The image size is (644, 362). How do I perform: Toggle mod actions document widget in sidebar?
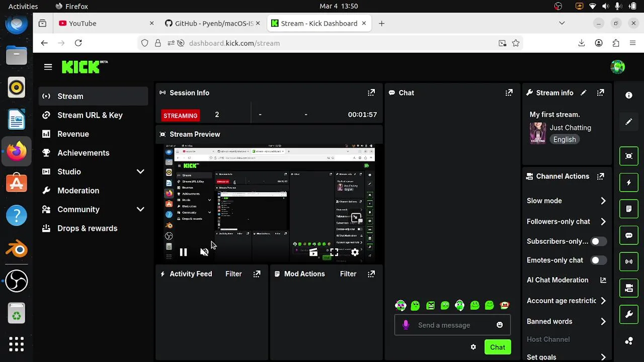[x=629, y=209]
